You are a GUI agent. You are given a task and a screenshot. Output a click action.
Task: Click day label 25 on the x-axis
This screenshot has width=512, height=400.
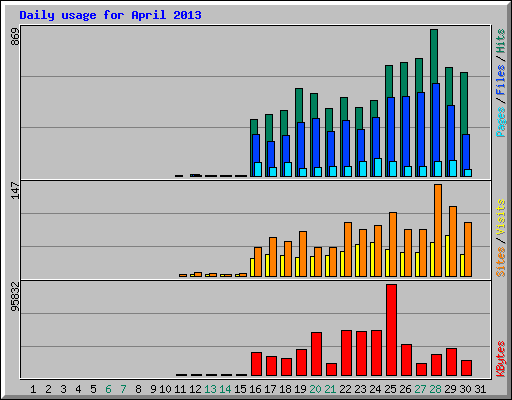point(390,389)
